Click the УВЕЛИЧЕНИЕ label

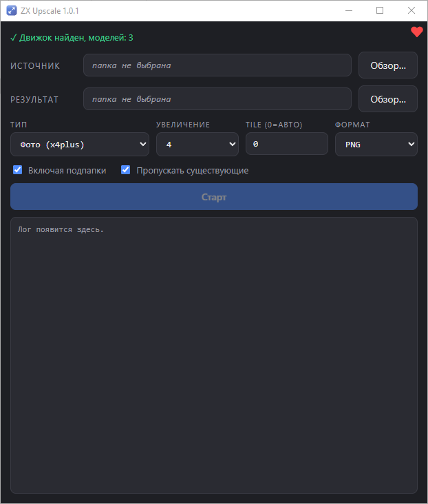click(x=183, y=125)
